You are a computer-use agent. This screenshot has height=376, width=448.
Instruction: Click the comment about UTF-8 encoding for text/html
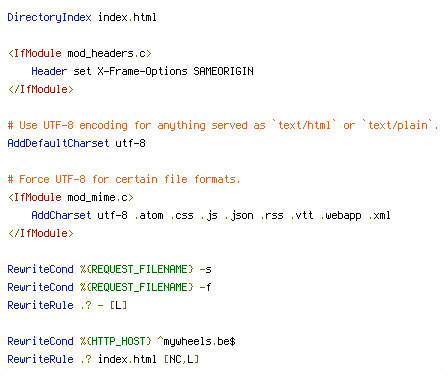point(223,125)
